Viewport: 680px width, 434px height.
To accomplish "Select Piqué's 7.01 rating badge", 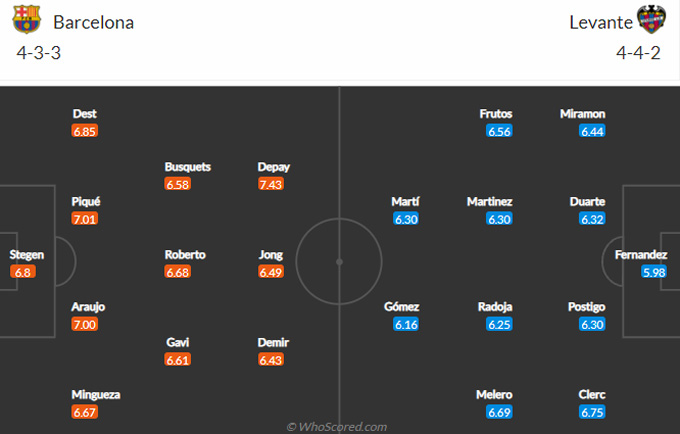I will [85, 219].
